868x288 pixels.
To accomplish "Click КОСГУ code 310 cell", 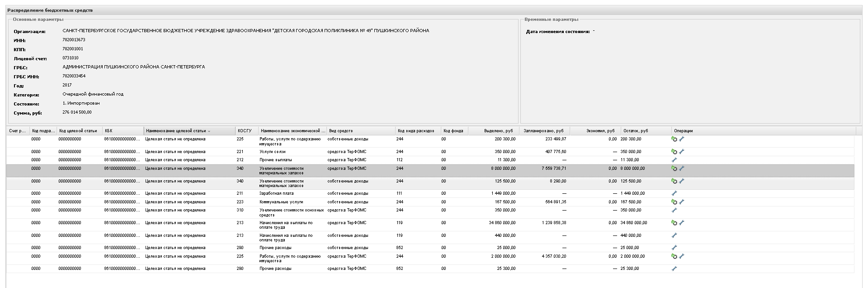I will pos(240,210).
